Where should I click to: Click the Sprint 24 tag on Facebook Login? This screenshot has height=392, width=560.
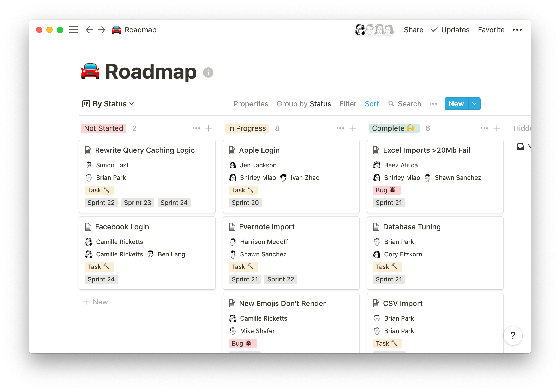[x=101, y=279]
